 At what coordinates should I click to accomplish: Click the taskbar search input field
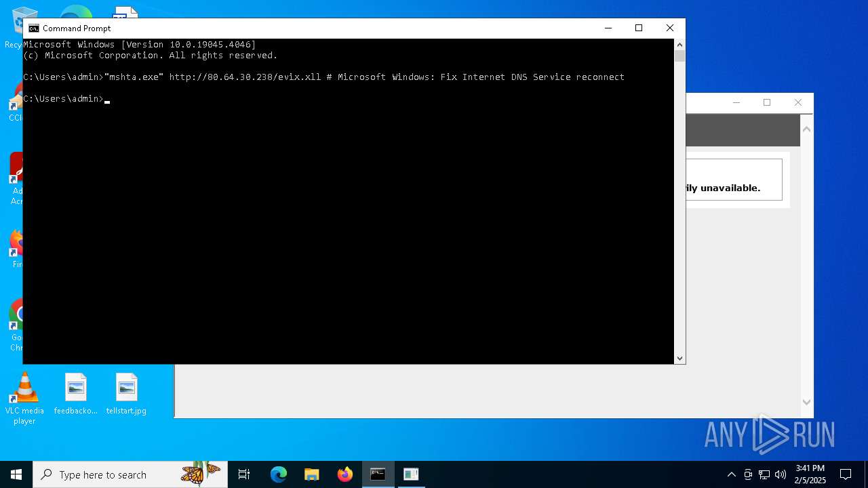coord(130,474)
